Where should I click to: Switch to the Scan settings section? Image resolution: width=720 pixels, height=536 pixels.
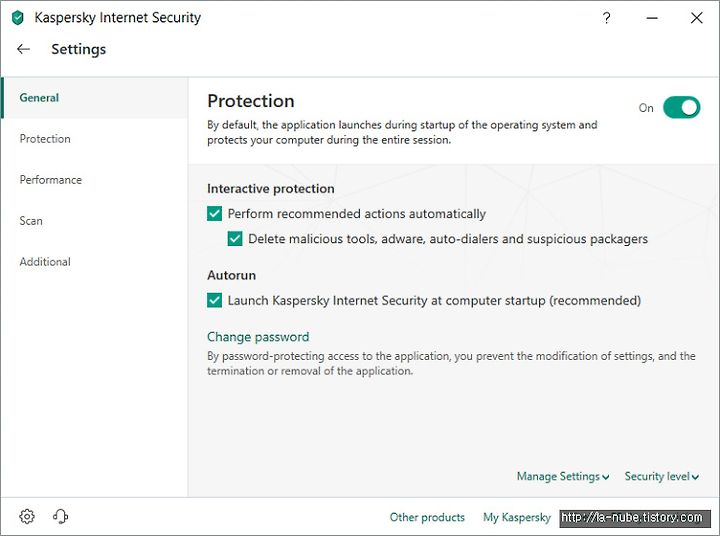point(31,221)
